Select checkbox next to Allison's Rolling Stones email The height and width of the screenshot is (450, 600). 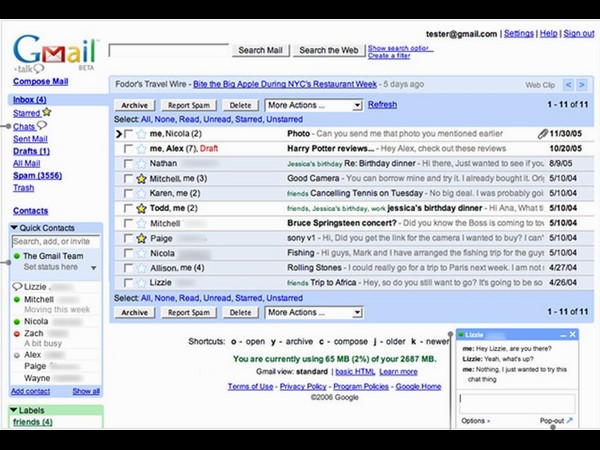127,268
